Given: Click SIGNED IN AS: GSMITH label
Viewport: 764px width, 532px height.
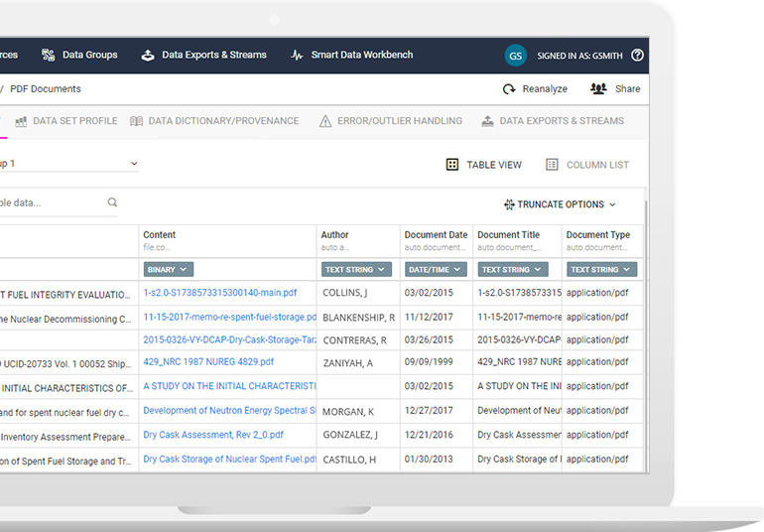Looking at the screenshot, I should [579, 56].
